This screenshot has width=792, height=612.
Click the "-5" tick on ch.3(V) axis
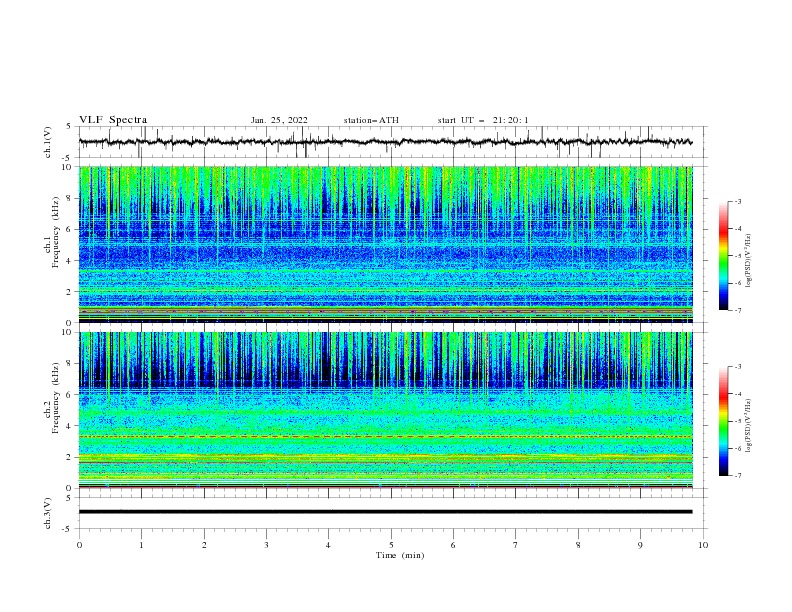pos(68,529)
